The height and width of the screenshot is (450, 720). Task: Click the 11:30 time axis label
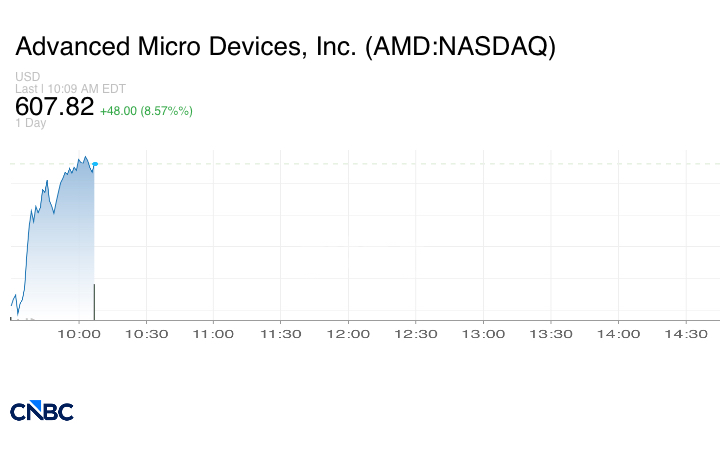click(x=281, y=334)
